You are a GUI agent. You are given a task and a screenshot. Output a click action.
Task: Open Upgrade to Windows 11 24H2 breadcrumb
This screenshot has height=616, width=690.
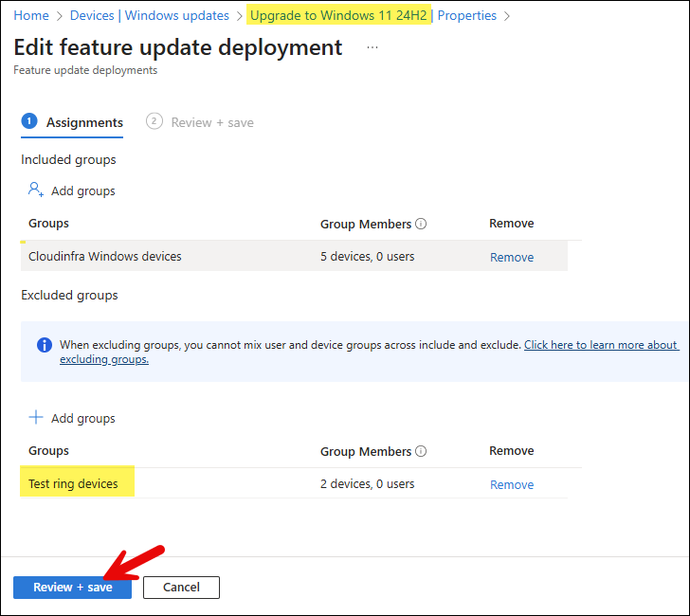[338, 15]
